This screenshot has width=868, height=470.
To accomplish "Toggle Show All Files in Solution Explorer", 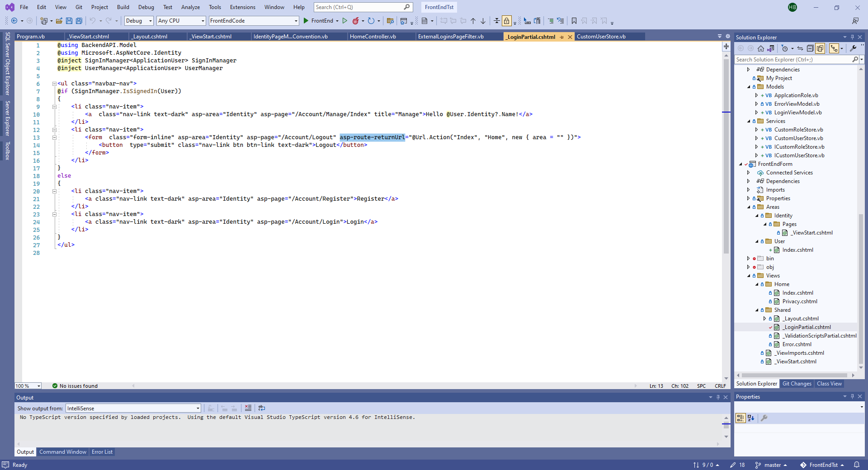I will pyautogui.click(x=820, y=48).
